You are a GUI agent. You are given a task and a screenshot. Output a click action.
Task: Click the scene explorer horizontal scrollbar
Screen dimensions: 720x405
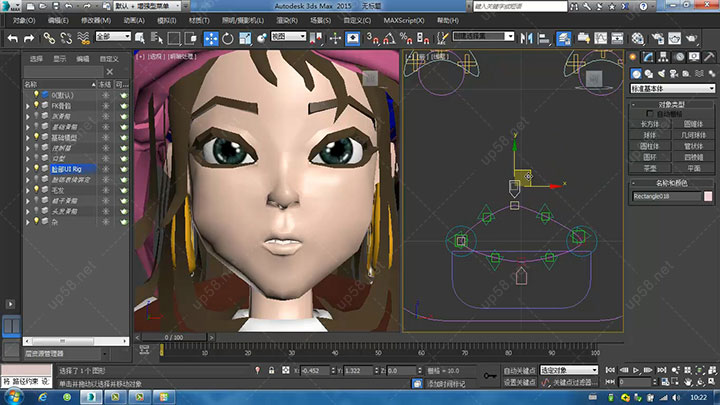pos(76,341)
